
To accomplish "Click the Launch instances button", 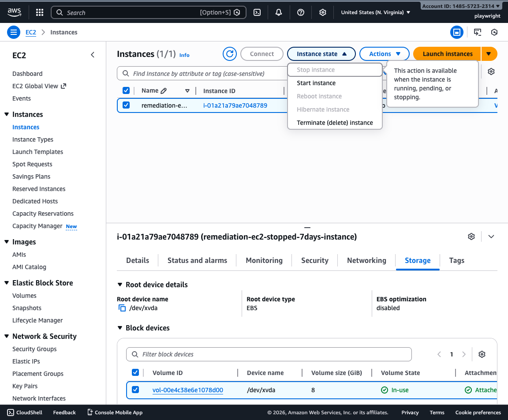I will [447, 53].
